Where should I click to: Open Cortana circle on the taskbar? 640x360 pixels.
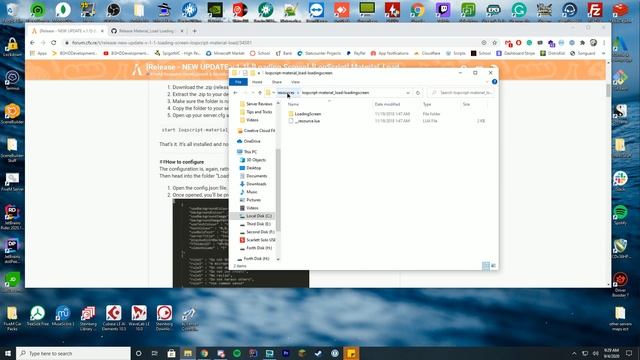click(138, 353)
